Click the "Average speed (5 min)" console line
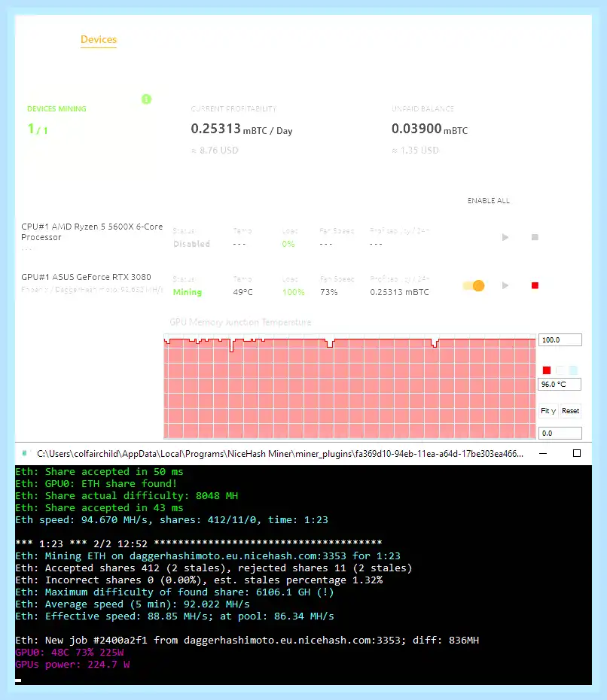 133,604
